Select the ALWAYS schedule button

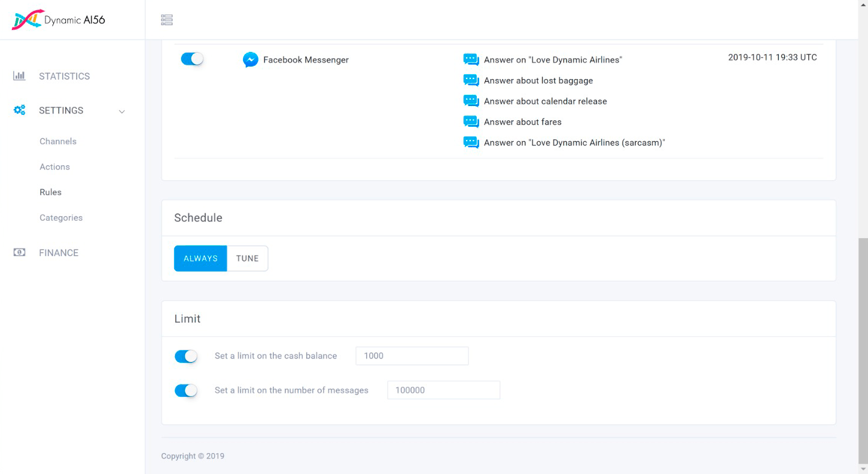click(x=200, y=259)
